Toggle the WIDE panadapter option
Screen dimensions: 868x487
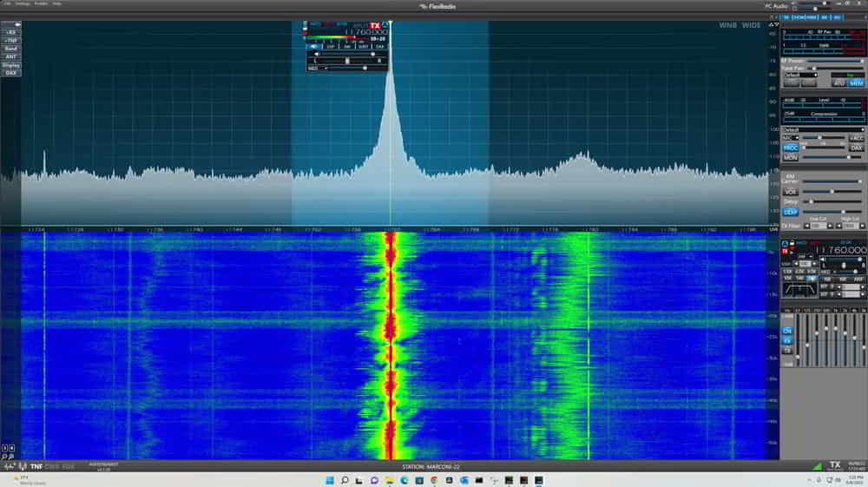click(x=751, y=25)
